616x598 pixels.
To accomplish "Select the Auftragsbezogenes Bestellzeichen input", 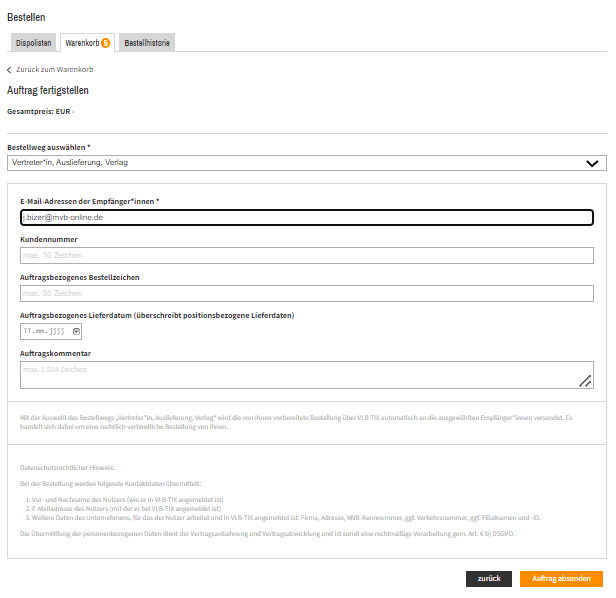I will point(307,294).
